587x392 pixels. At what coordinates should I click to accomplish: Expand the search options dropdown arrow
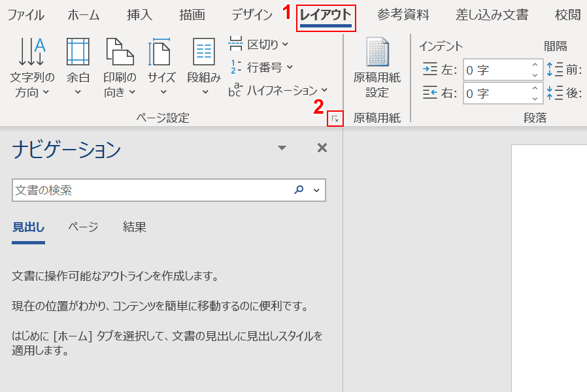point(316,190)
